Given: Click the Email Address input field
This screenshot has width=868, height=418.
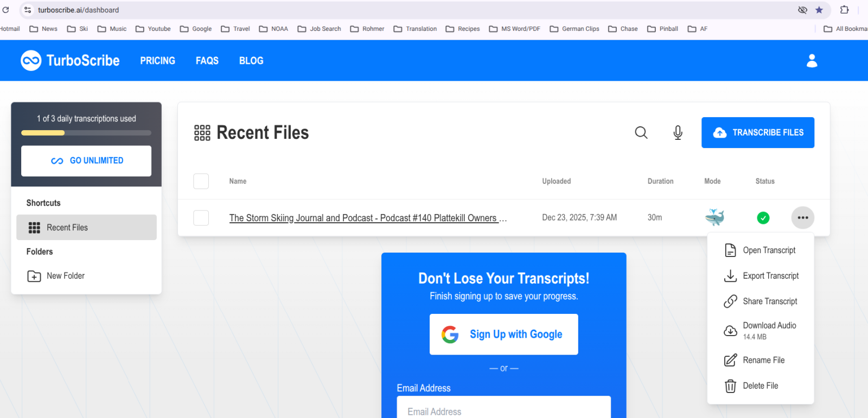Looking at the screenshot, I should tap(503, 411).
